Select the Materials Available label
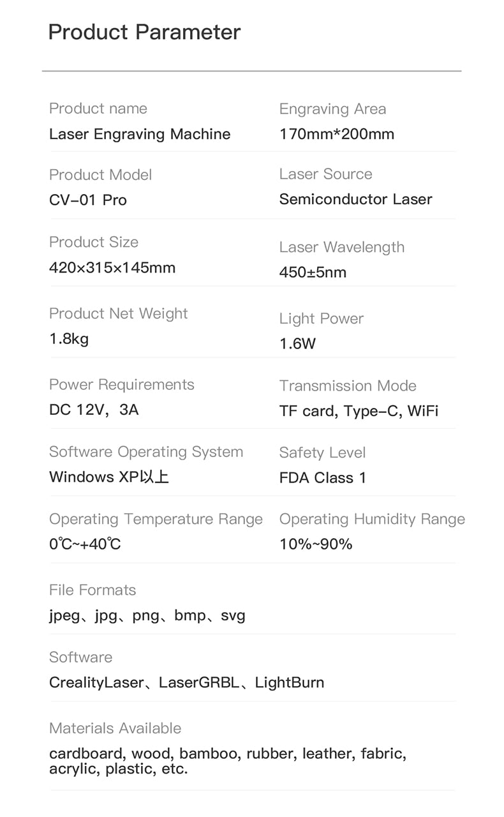This screenshot has width=504, height=817. (x=115, y=728)
